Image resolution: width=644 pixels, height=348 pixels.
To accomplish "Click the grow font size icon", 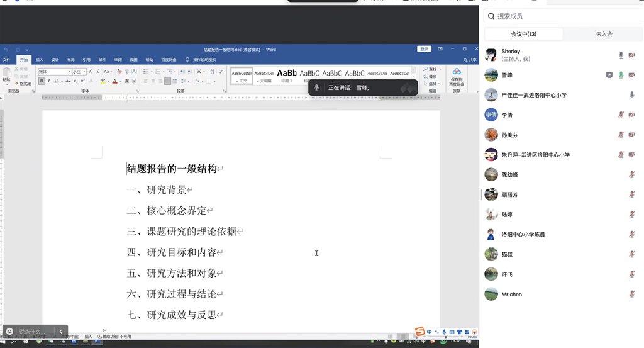I will [x=91, y=72].
